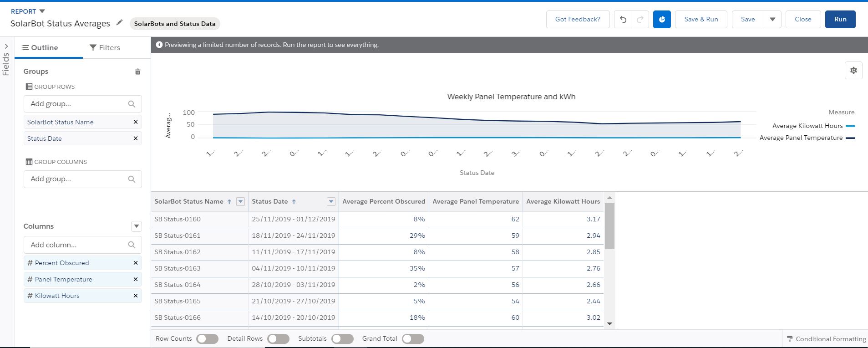Toggle Detail Rows switch
Image resolution: width=868 pixels, height=348 pixels.
[279, 338]
